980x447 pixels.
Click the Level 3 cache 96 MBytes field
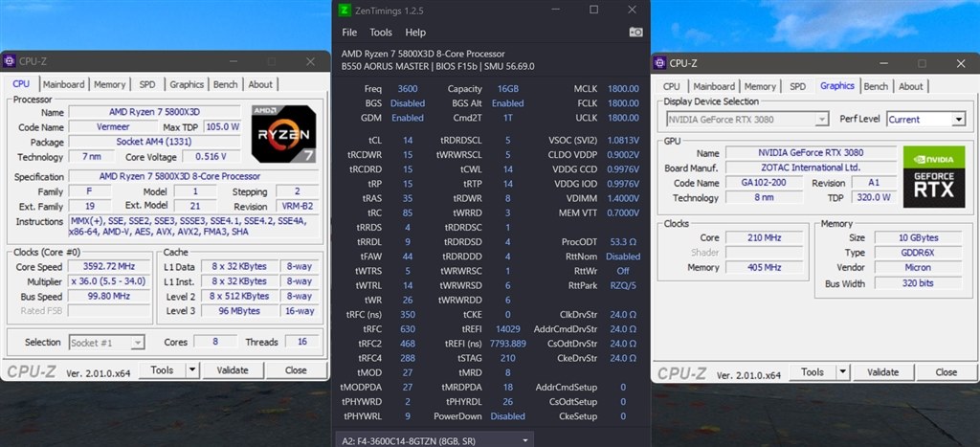tap(240, 311)
